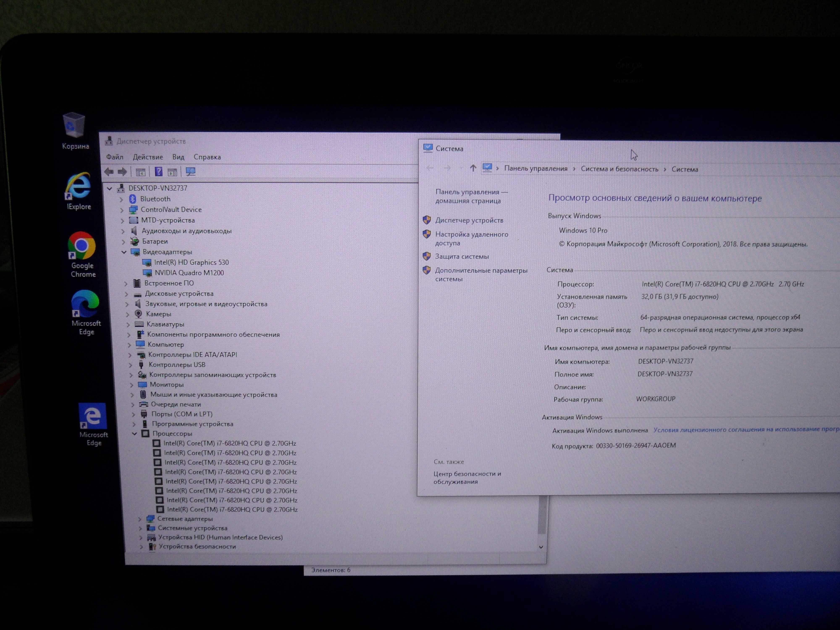Image resolution: width=840 pixels, height=630 pixels.
Task: Select the Контроллеры USB tree item
Action: click(x=177, y=365)
